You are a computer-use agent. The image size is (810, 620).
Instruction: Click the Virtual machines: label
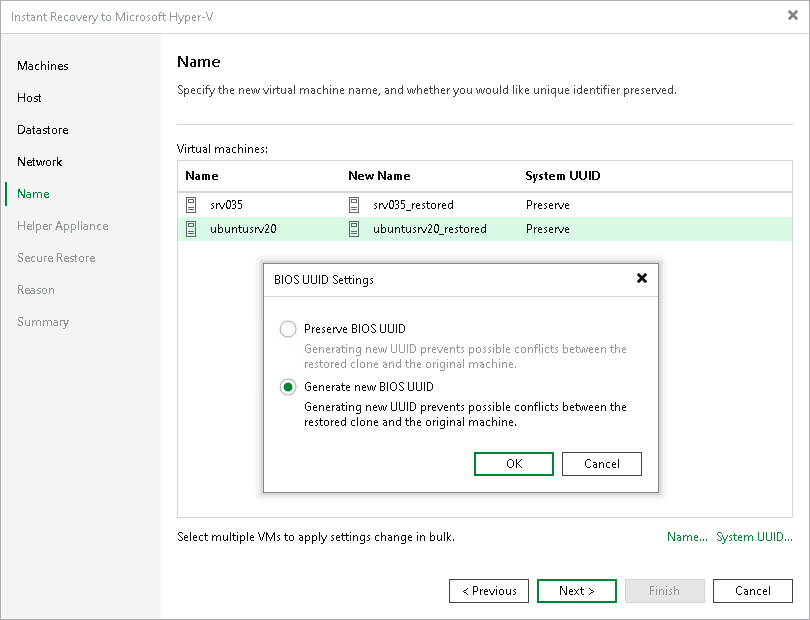(x=222, y=149)
